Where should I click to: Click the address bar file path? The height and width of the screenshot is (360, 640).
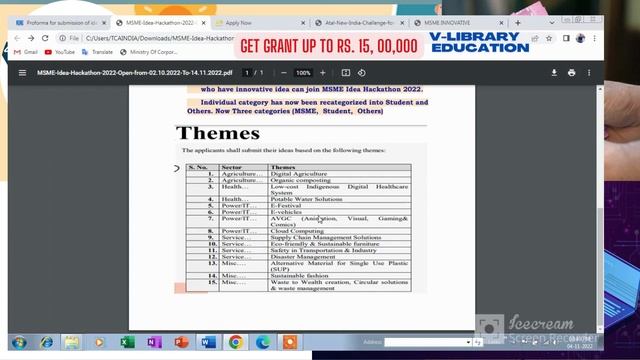pyautogui.click(x=160, y=38)
